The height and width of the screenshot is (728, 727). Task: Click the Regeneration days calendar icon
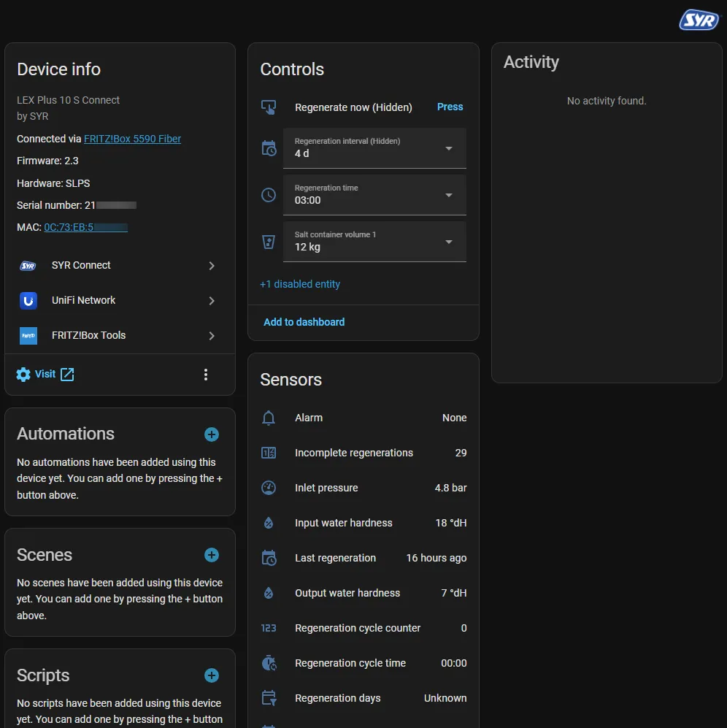coord(269,698)
